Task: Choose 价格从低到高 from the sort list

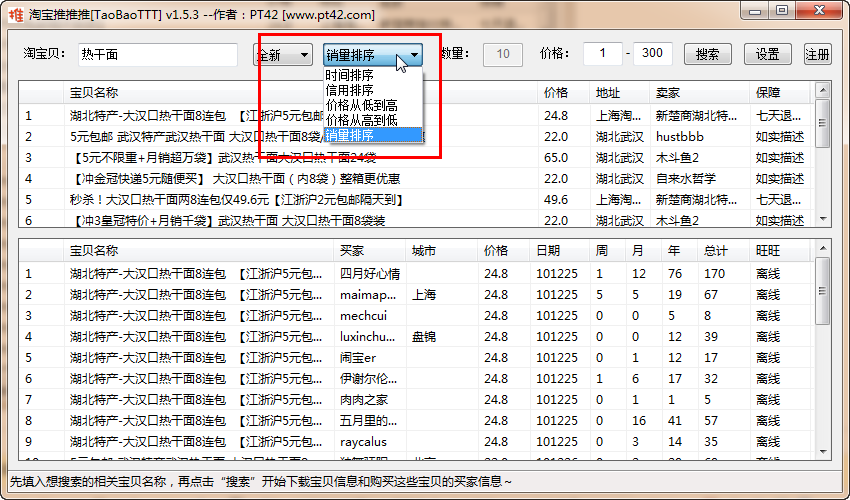Action: click(373, 105)
